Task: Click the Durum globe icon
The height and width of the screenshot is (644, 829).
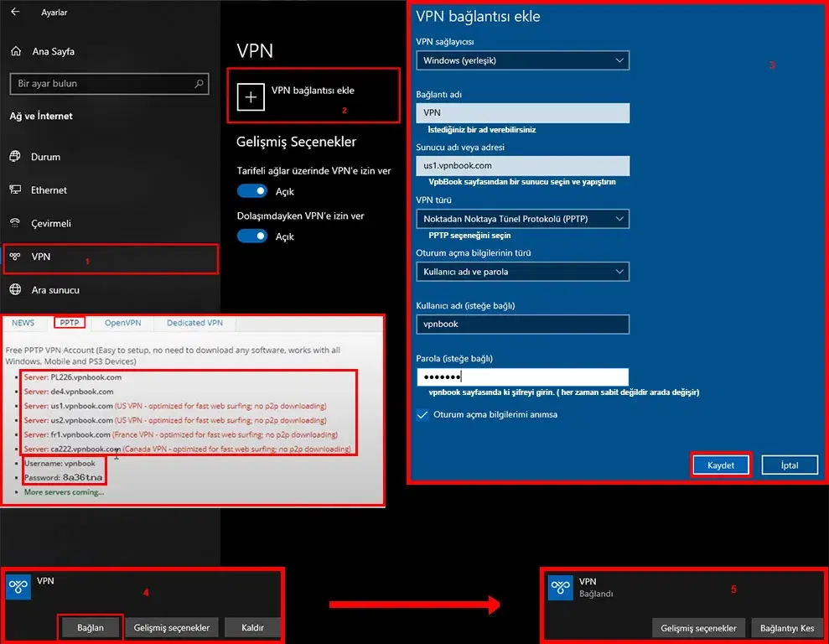Action: (x=15, y=156)
